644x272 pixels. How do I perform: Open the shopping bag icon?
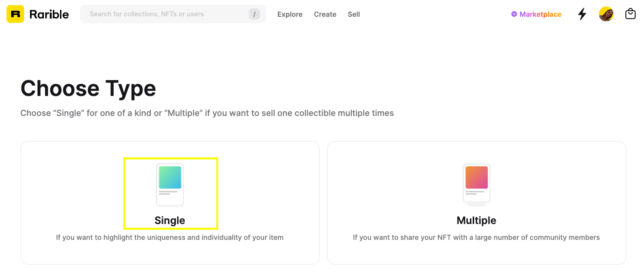631,14
